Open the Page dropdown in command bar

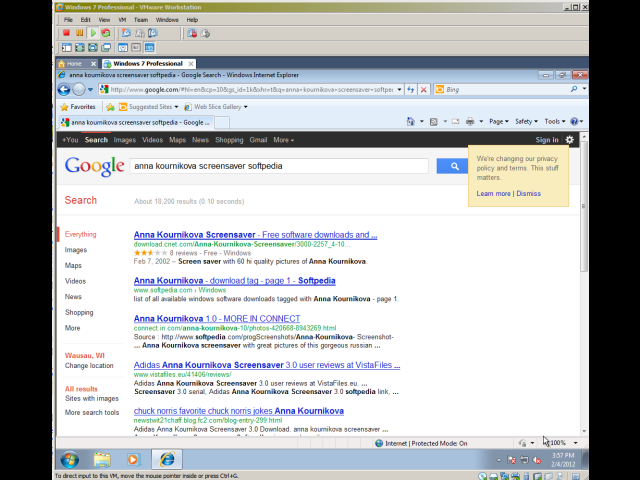pyautogui.click(x=498, y=122)
